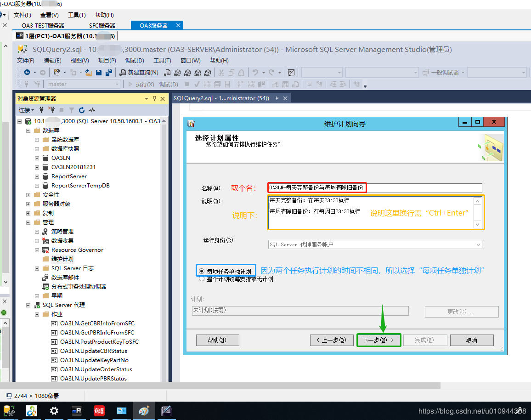Close the OA3 server tab

178,25
